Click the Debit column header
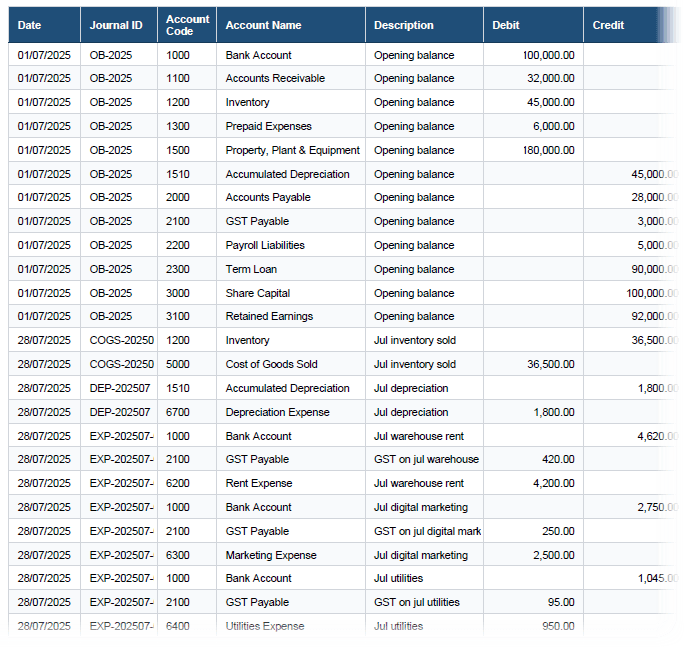686x650 pixels. point(533,25)
